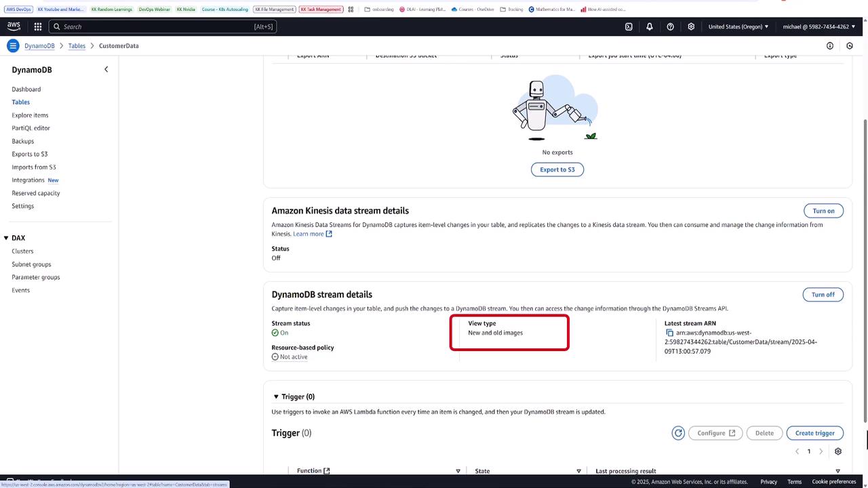Follow the Kinesis Learn more link
This screenshot has height=488, width=868.
pyautogui.click(x=313, y=234)
